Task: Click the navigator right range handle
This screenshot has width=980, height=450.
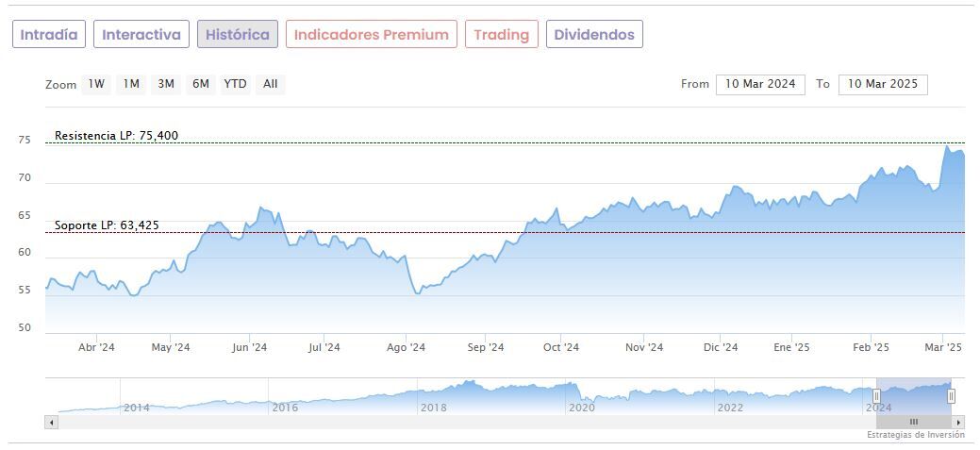Action: tap(951, 396)
